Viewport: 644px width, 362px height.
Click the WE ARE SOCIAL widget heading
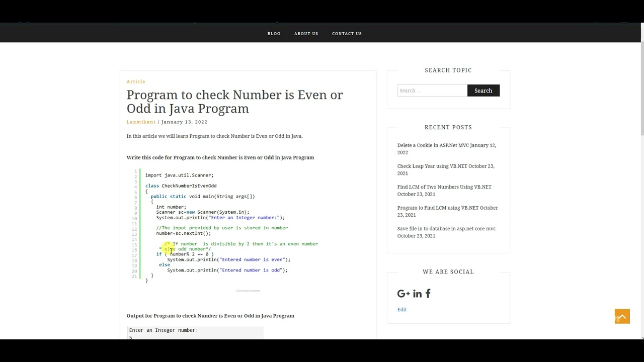click(x=448, y=272)
